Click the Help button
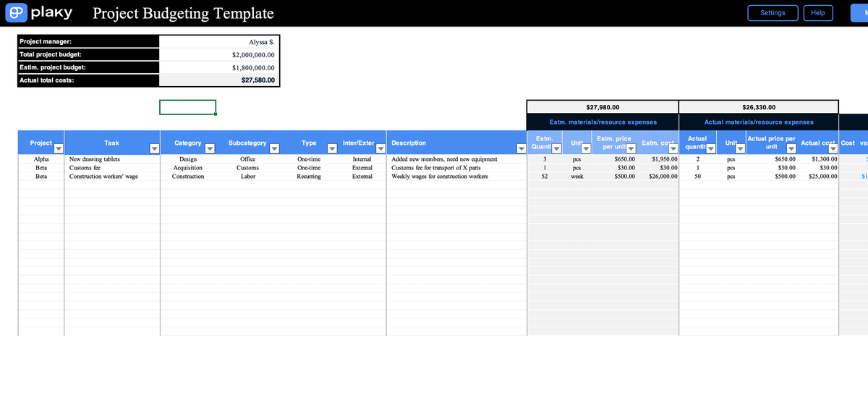868x396 pixels. pos(817,13)
